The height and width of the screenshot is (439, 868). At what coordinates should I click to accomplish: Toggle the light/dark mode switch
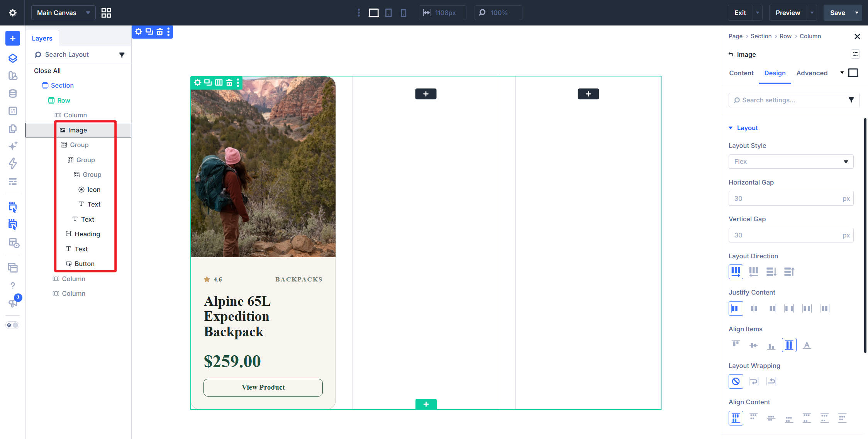click(13, 325)
